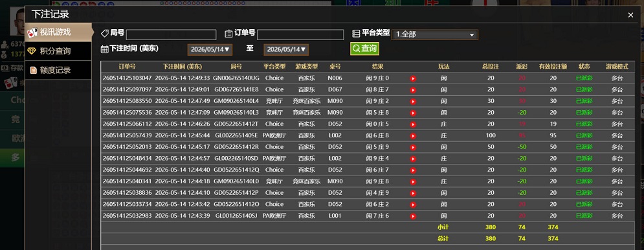Play video replay for order 260514125075536
This screenshot has width=644, height=250.
(x=413, y=113)
